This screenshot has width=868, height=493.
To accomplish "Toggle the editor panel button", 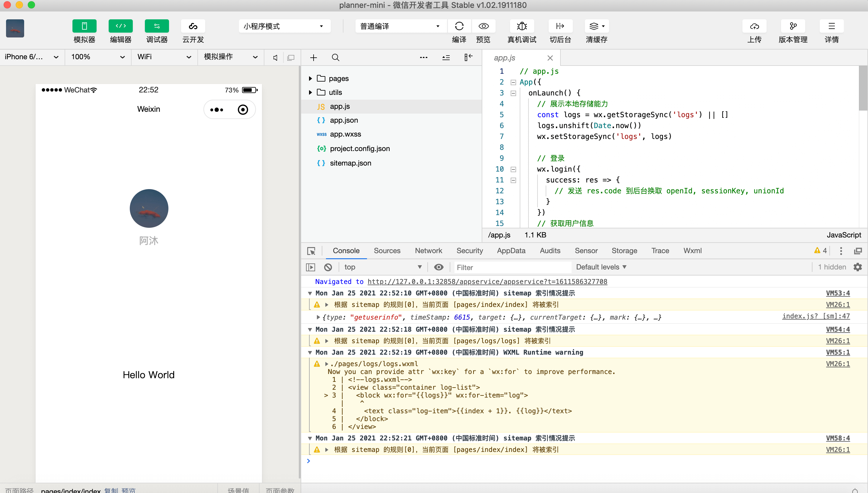I will click(x=120, y=26).
